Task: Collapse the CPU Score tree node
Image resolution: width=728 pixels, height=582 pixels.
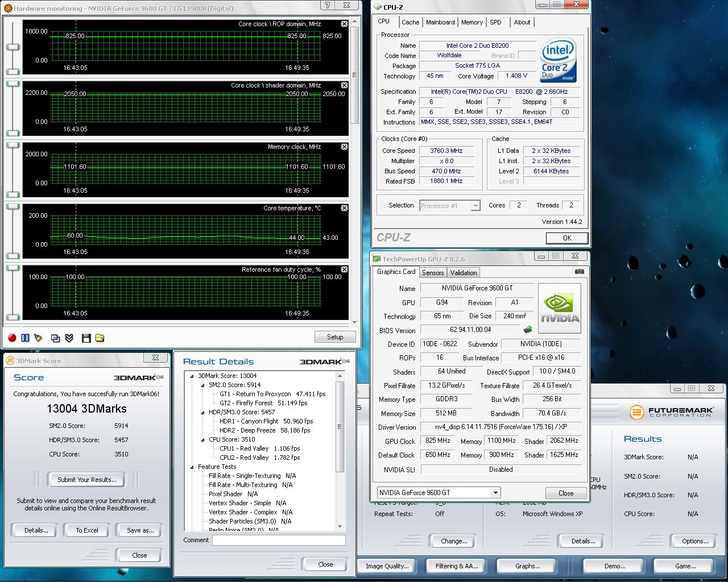Action: pos(203,439)
